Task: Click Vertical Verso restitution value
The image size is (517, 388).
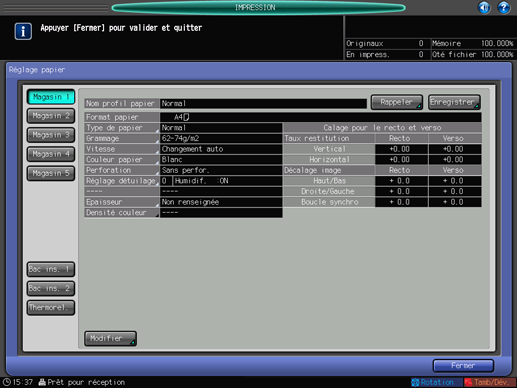Action: tap(455, 149)
